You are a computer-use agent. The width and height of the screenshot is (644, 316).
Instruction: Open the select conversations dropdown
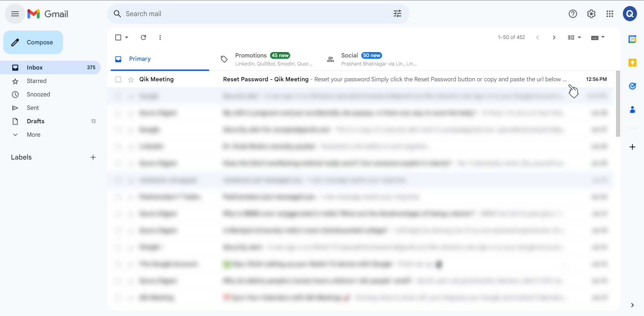[126, 37]
